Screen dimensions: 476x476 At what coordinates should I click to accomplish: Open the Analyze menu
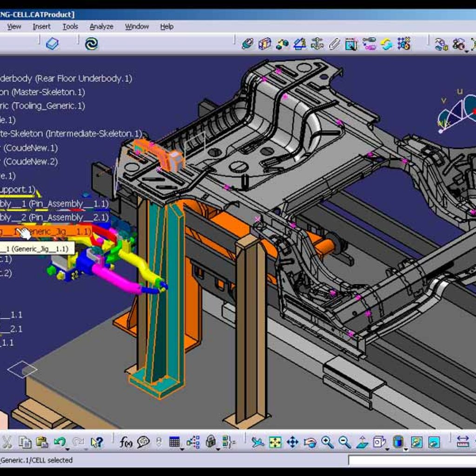[x=101, y=26]
